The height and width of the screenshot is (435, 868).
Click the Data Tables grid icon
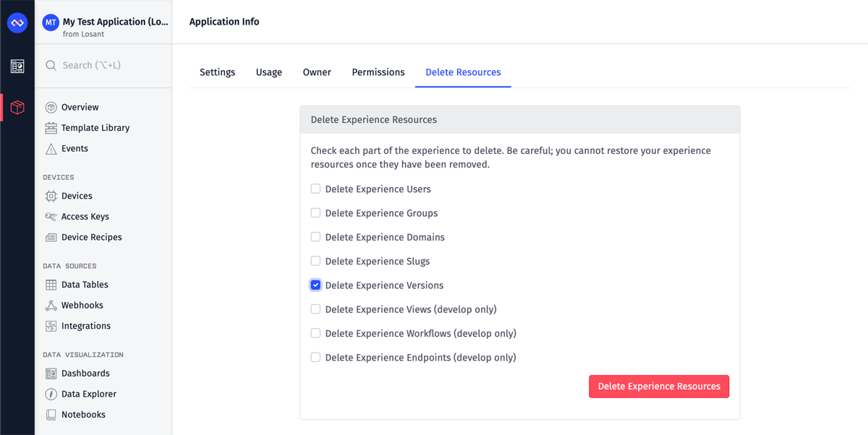click(x=51, y=285)
